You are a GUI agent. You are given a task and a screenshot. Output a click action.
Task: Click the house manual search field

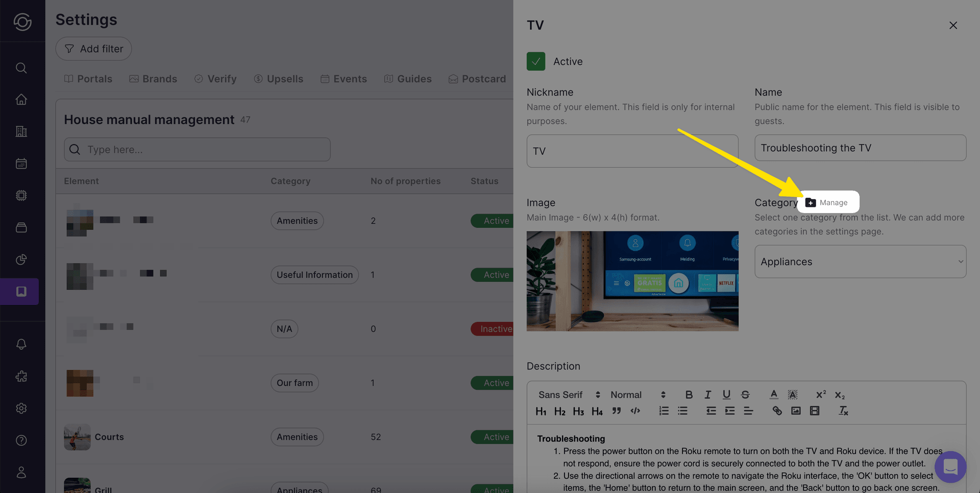(197, 149)
